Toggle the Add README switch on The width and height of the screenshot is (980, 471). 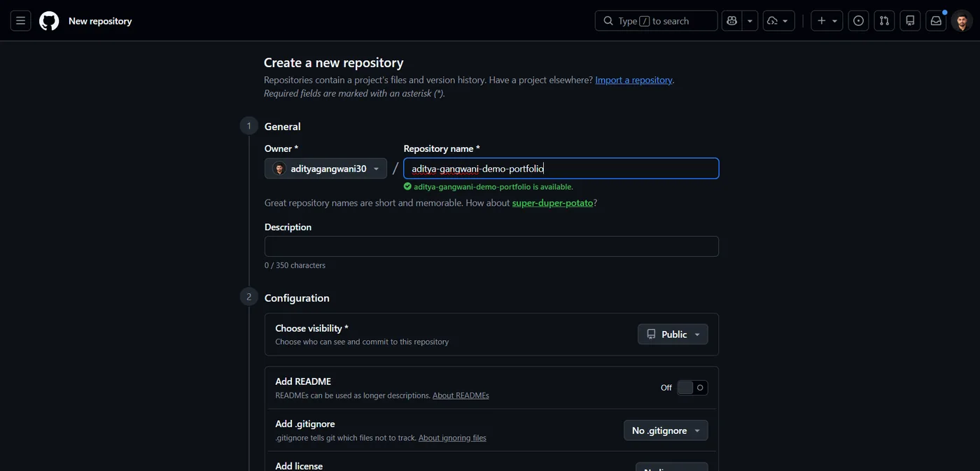692,388
